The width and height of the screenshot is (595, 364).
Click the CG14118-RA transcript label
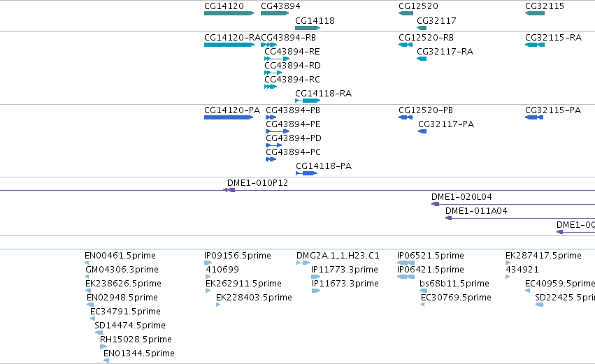pyautogui.click(x=323, y=94)
